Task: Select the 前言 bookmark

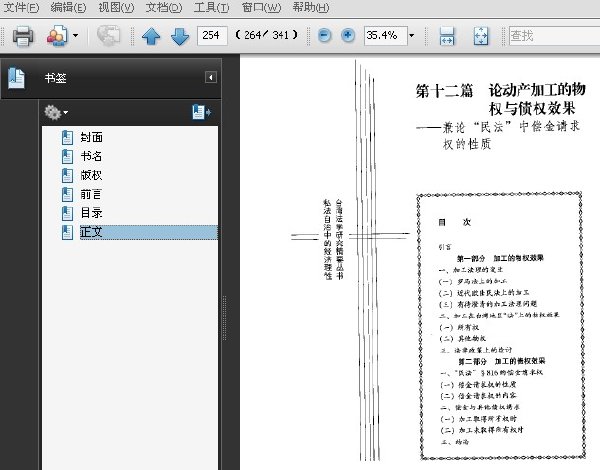Action: (x=91, y=194)
